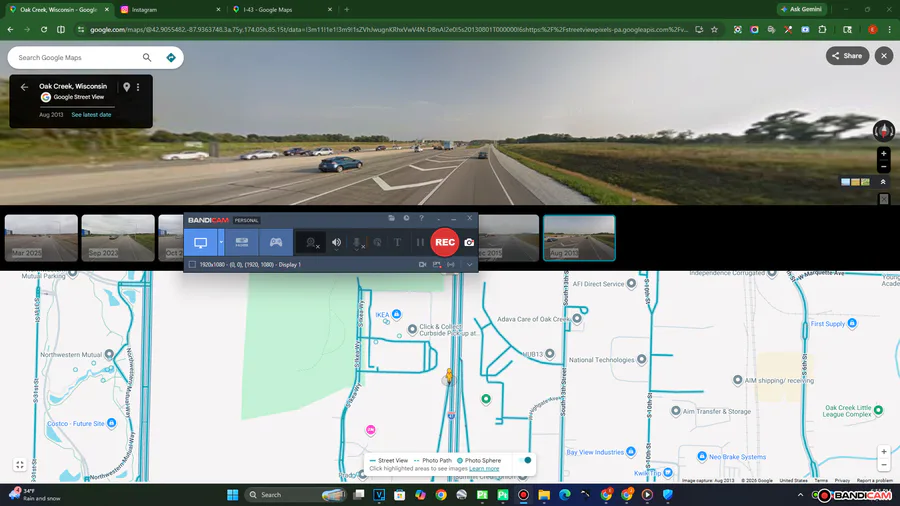Open the three-dot menu in Oak Creek panel
Image resolution: width=900 pixels, height=506 pixels.
pos(138,87)
